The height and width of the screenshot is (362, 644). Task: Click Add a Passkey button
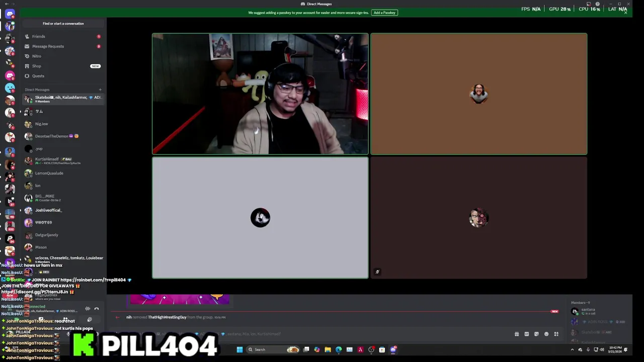click(384, 13)
